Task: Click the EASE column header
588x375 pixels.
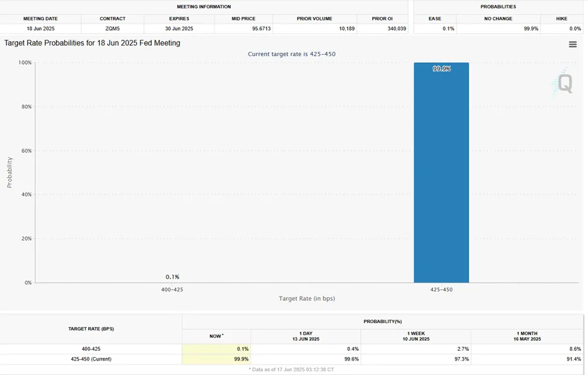Action: 435,19
